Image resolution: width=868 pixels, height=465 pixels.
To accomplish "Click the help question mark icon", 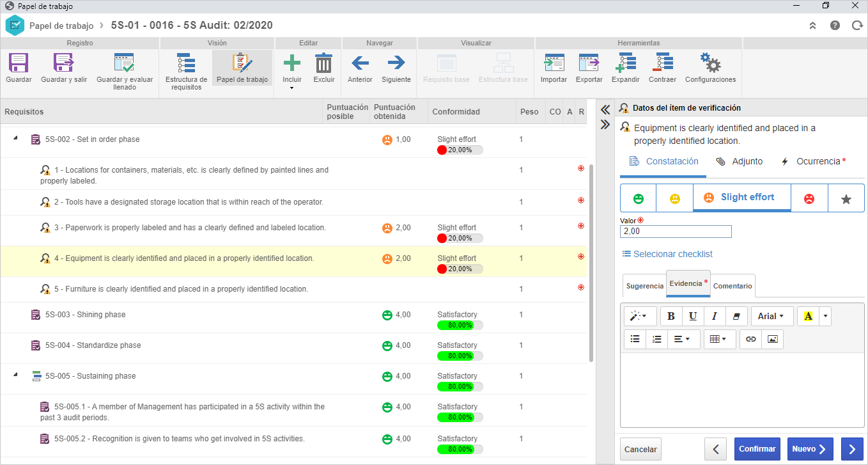I will coord(835,26).
